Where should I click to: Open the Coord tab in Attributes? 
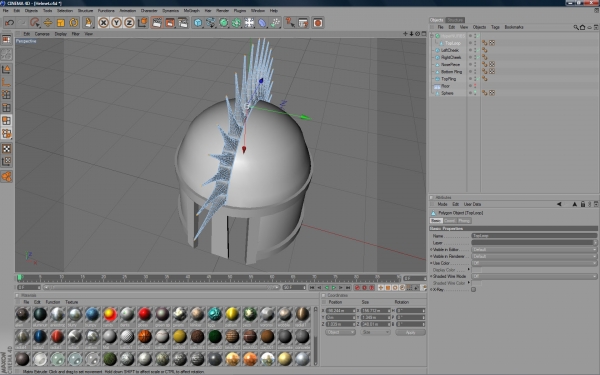(x=450, y=221)
